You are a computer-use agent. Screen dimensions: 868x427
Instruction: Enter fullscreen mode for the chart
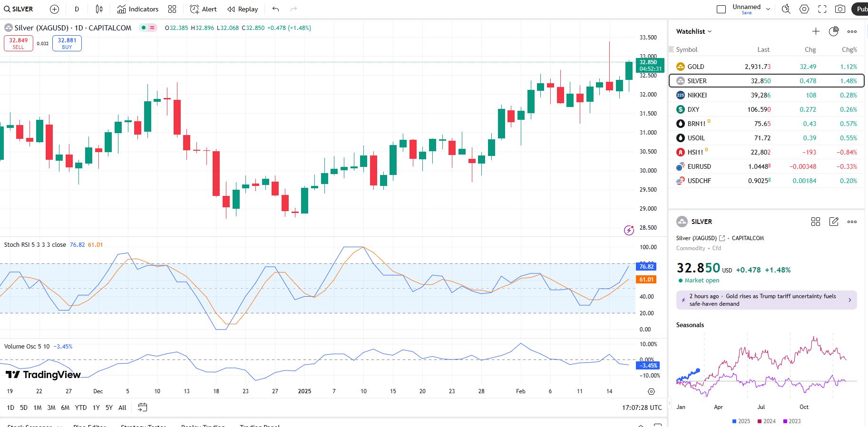(822, 9)
